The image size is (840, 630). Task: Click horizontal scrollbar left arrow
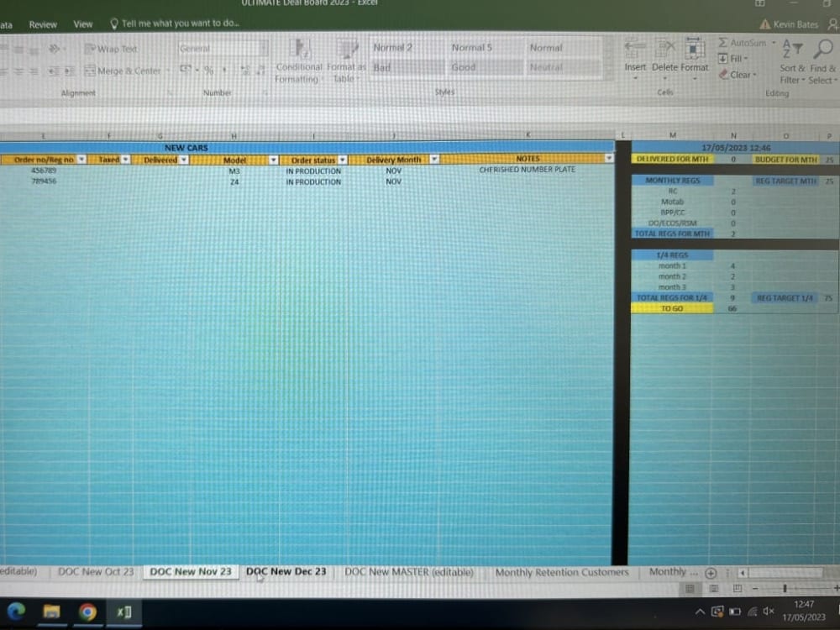[x=743, y=573]
